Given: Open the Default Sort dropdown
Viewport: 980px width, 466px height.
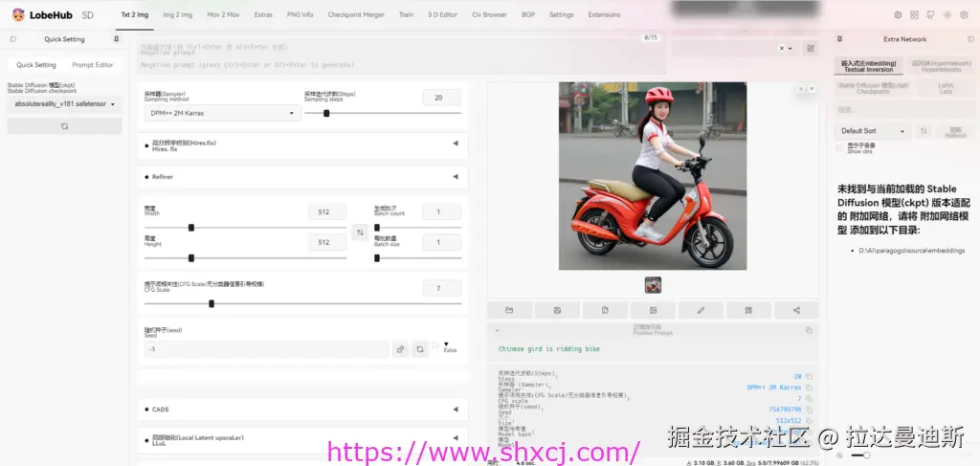Looking at the screenshot, I should pos(873,131).
